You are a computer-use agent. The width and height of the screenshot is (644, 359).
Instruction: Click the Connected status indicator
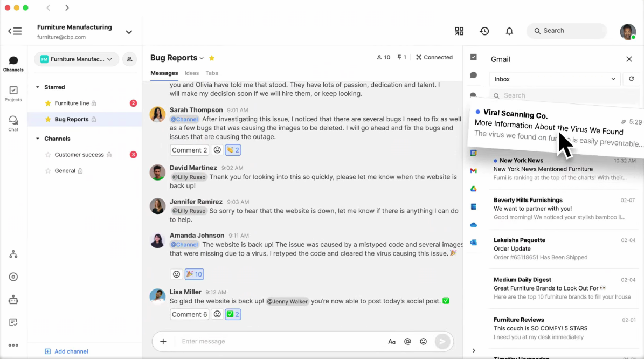(x=434, y=57)
